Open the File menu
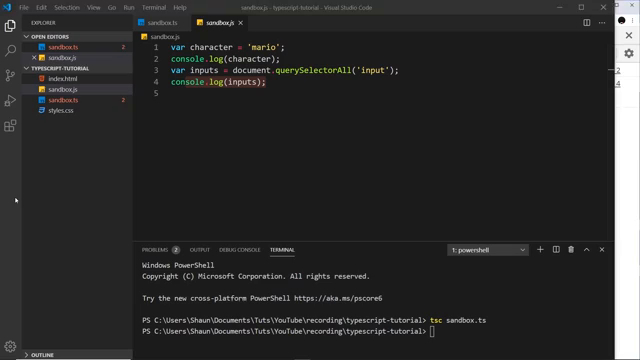 [24, 7]
